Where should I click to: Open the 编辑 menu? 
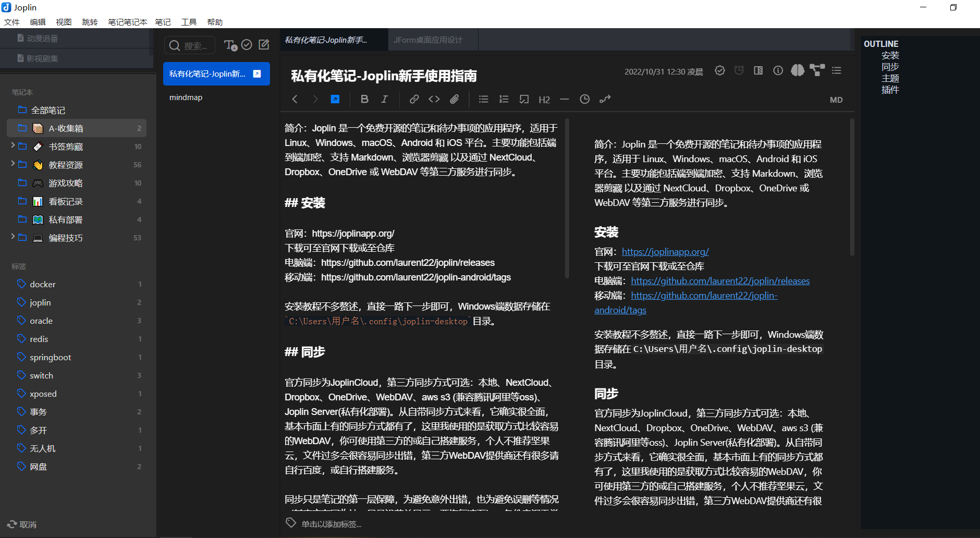pos(38,22)
